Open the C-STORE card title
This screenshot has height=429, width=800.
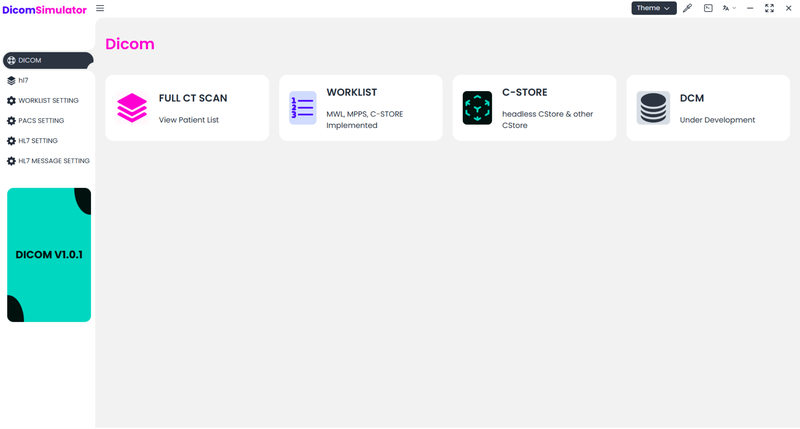[524, 92]
